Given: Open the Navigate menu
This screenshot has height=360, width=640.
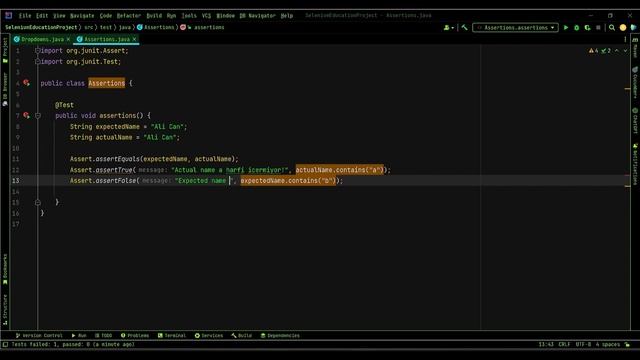Looking at the screenshot, I should click(x=82, y=16).
